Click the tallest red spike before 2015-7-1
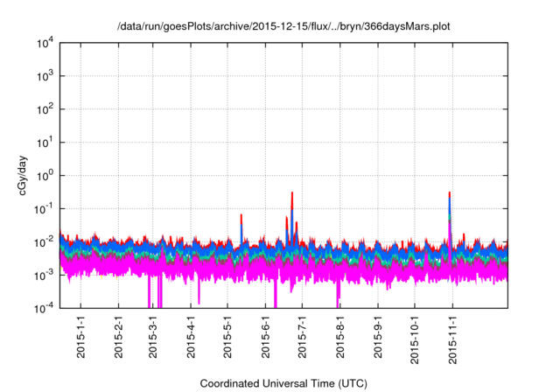This screenshot has height=392, width=560. pyautogui.click(x=292, y=195)
